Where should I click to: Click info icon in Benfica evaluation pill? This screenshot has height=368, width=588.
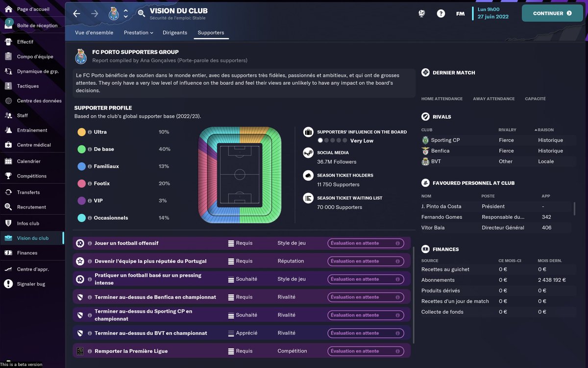click(398, 297)
